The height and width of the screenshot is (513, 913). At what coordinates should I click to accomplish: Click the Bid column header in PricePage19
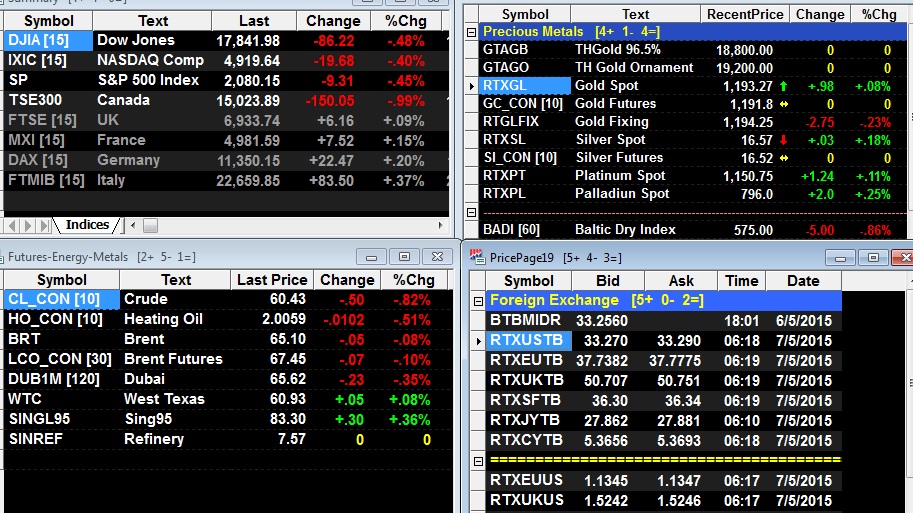(x=607, y=281)
